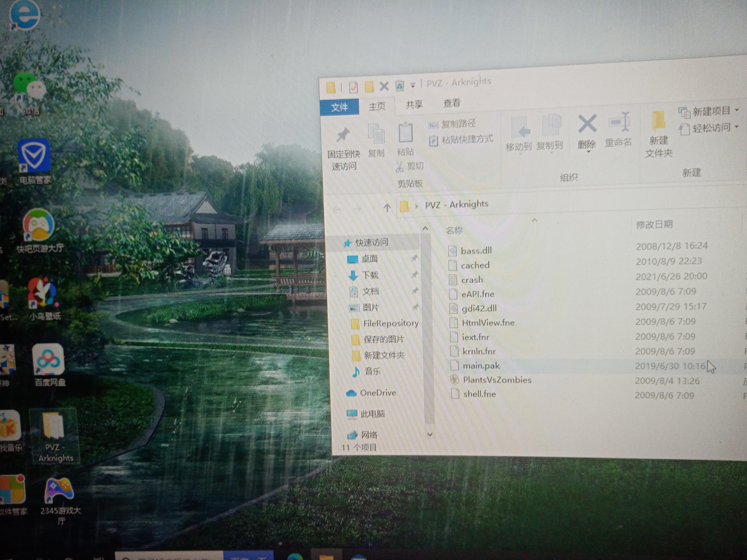Select 此电脑 in the navigation pane
Image resolution: width=747 pixels, height=560 pixels.
[x=366, y=414]
